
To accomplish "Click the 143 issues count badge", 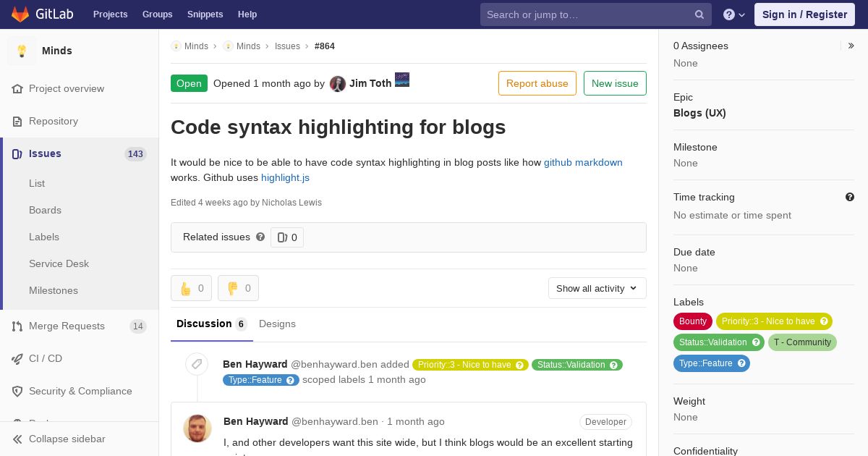I will pos(135,153).
